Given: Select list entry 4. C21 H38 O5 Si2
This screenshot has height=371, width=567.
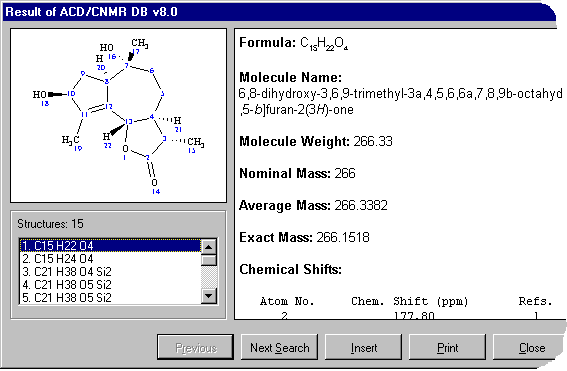Looking at the screenshot, I should 110,285.
